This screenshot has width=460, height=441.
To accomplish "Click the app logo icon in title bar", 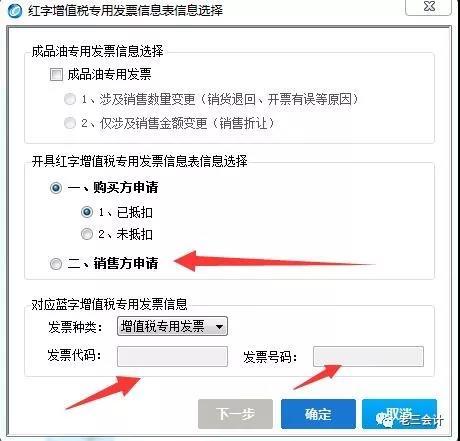I will [x=14, y=11].
